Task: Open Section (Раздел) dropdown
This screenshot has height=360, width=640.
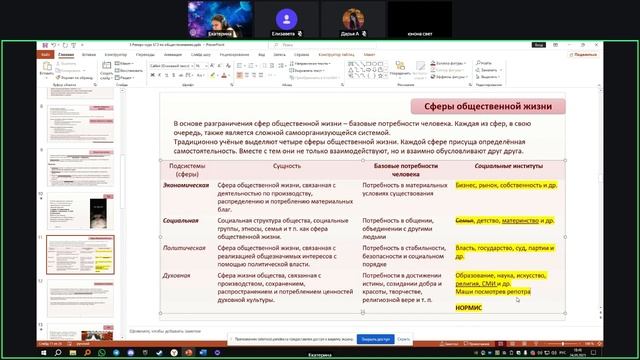Action: [124, 77]
